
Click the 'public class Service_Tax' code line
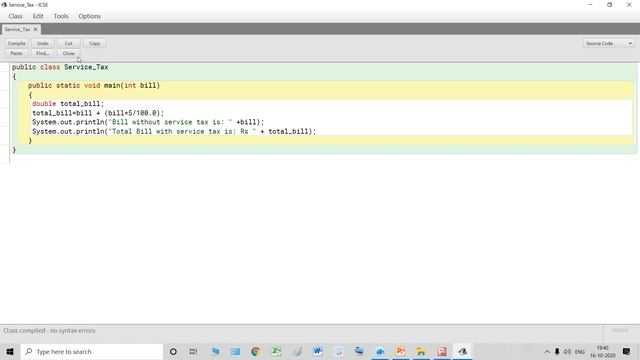60,67
